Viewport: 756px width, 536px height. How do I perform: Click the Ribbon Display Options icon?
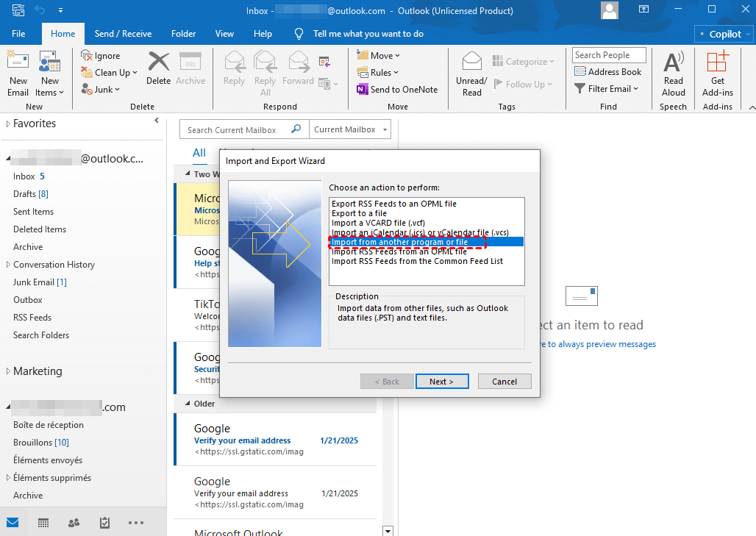click(643, 9)
